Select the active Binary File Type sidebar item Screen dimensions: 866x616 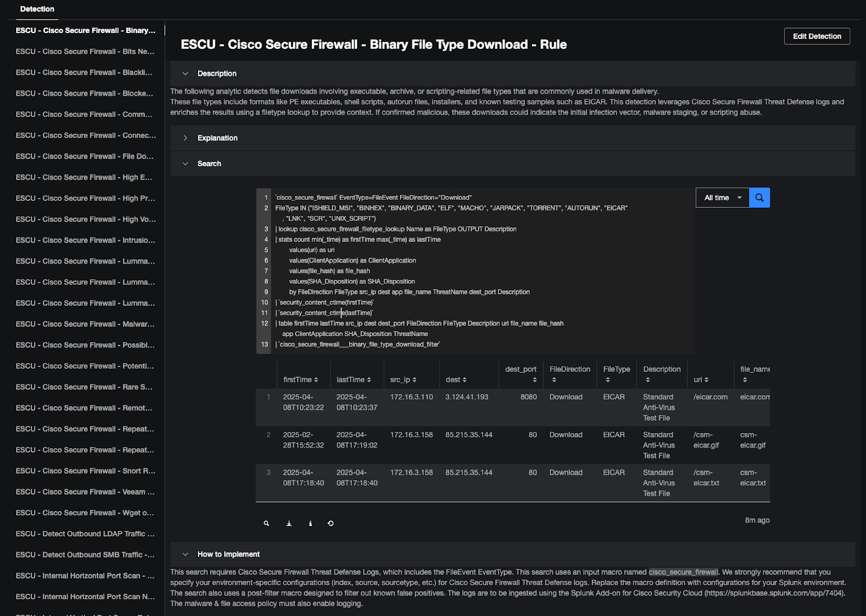pos(85,30)
